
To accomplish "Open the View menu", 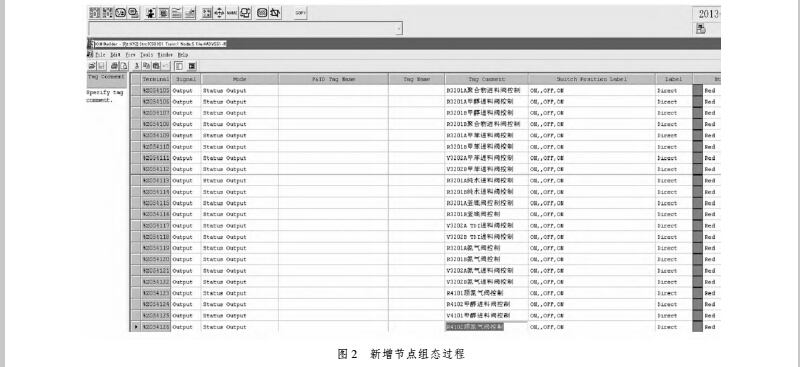I will [131, 55].
